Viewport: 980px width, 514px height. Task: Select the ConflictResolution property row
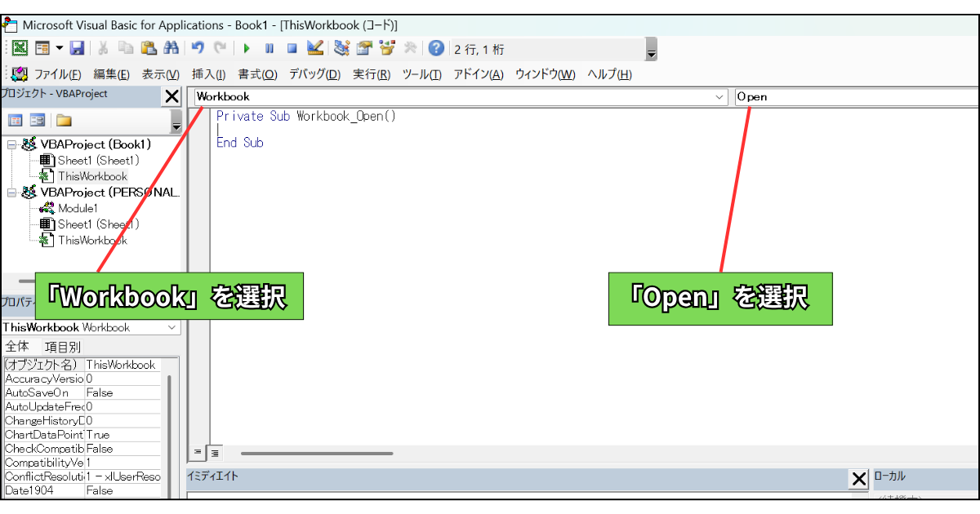pyautogui.click(x=82, y=476)
